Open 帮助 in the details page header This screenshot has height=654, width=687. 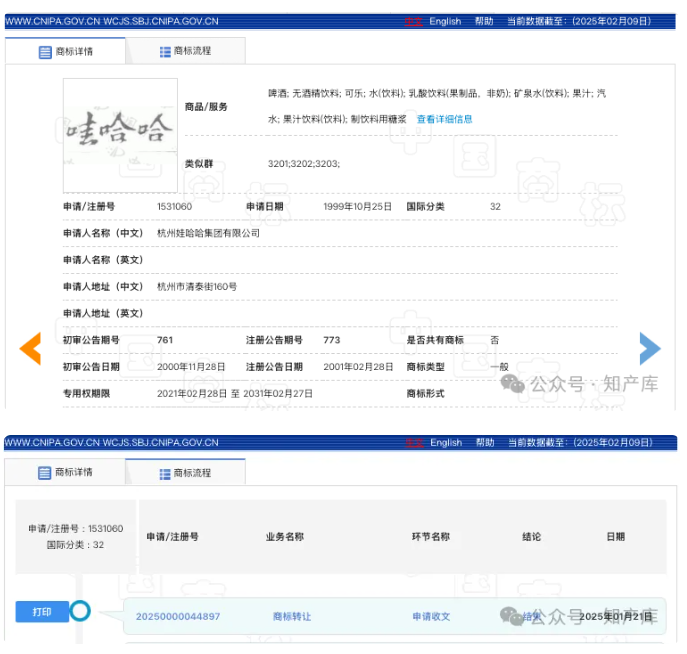click(484, 21)
